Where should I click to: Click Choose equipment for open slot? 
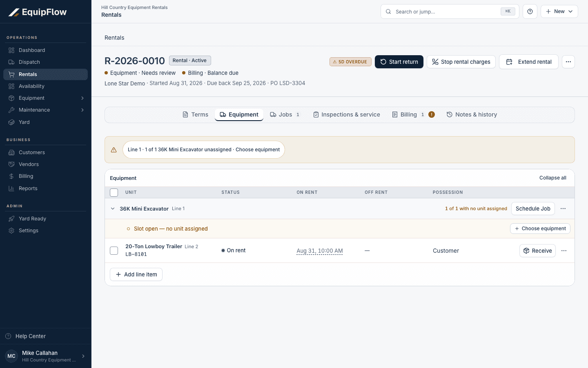click(540, 229)
